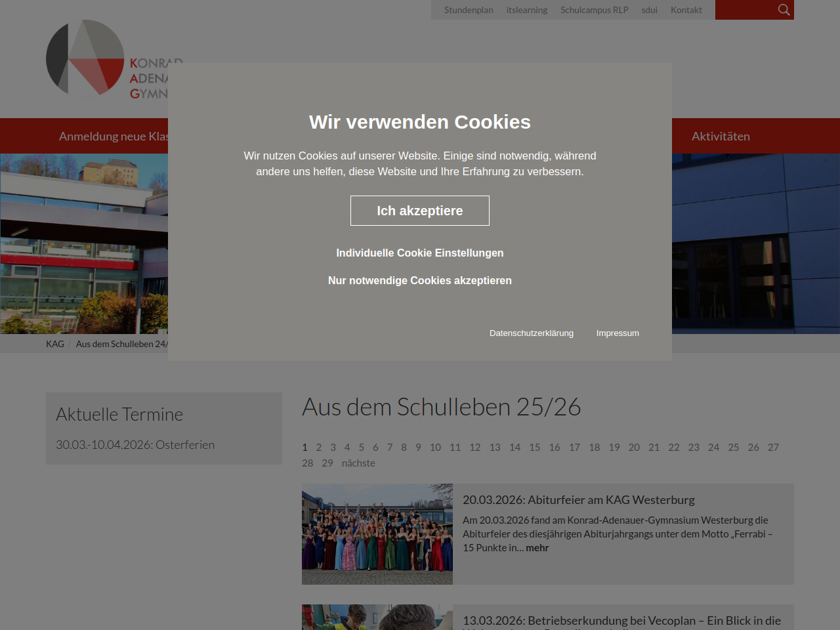Open itslearning in top bar

pos(526,10)
